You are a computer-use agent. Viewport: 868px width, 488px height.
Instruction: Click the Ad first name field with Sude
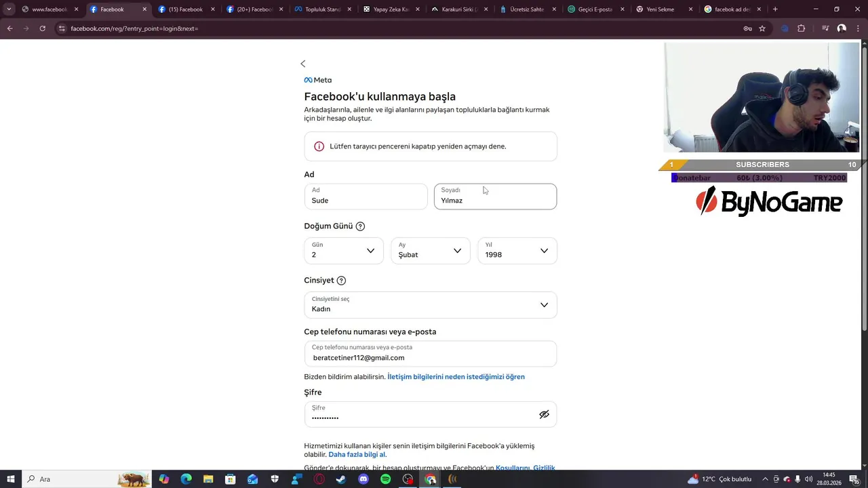(366, 197)
